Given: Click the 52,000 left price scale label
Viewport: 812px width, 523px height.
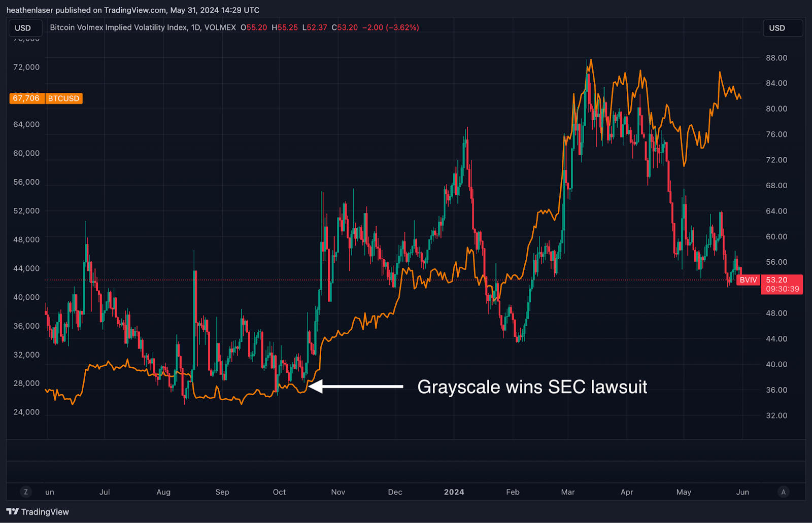Looking at the screenshot, I should pyautogui.click(x=26, y=211).
